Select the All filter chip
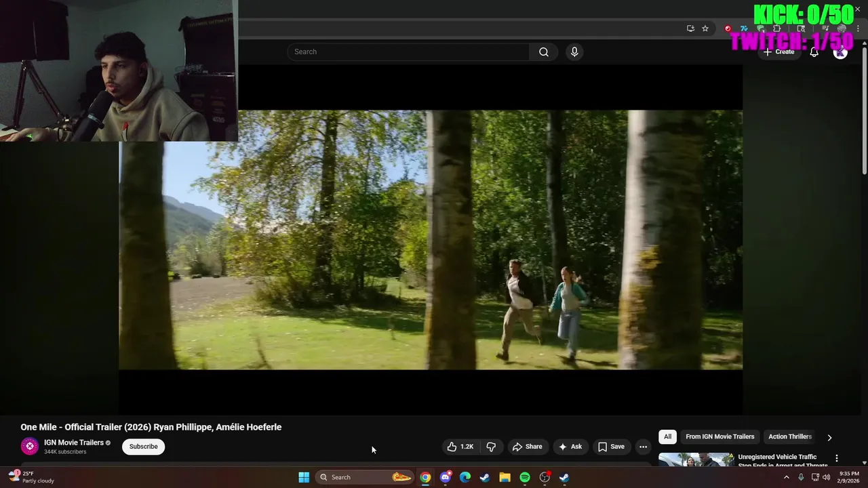The image size is (868, 488). pos(667,437)
